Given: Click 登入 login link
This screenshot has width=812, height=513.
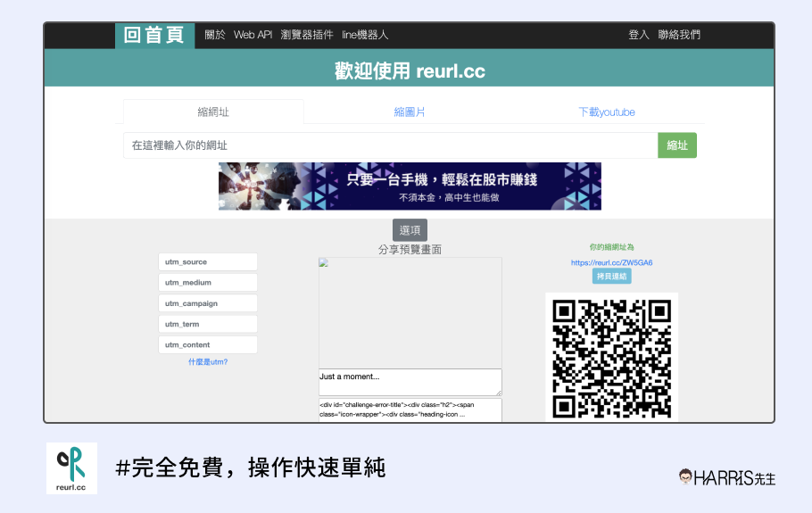Looking at the screenshot, I should click(639, 35).
